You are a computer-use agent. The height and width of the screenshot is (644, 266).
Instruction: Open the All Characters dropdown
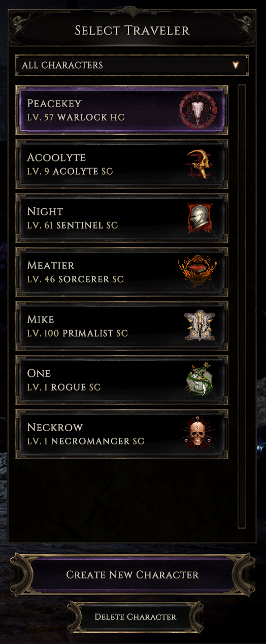click(x=132, y=65)
